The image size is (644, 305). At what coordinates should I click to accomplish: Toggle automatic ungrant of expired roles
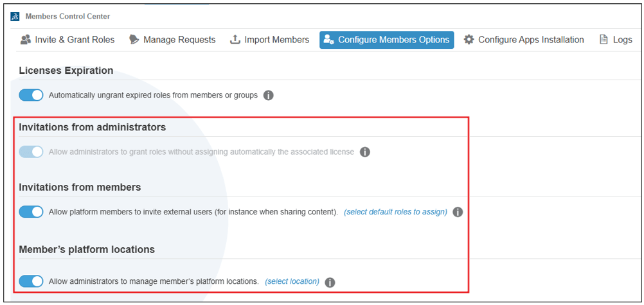pyautogui.click(x=31, y=95)
